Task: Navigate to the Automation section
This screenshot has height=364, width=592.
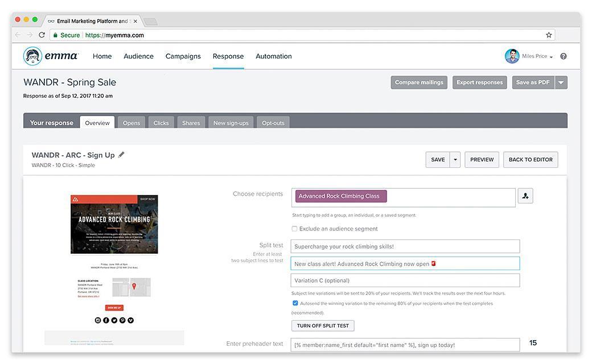Action: (274, 56)
